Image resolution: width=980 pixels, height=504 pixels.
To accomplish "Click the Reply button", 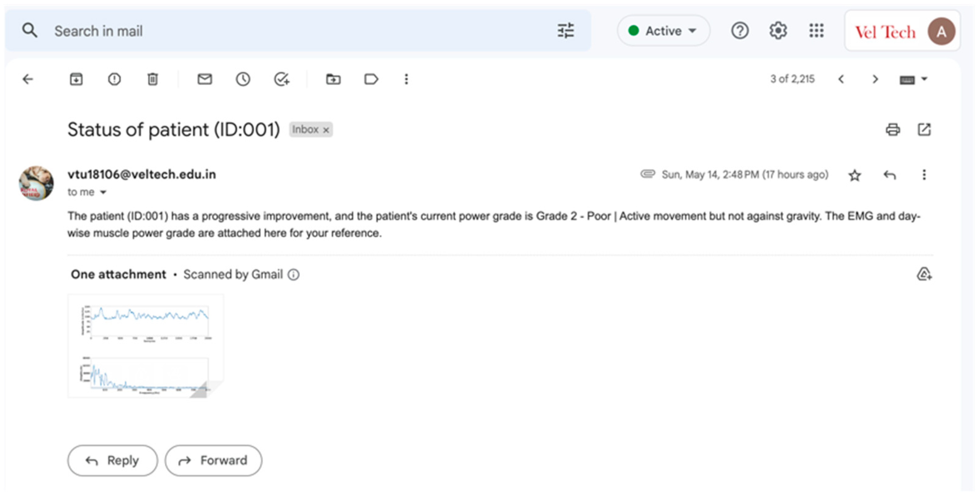I will tap(113, 460).
